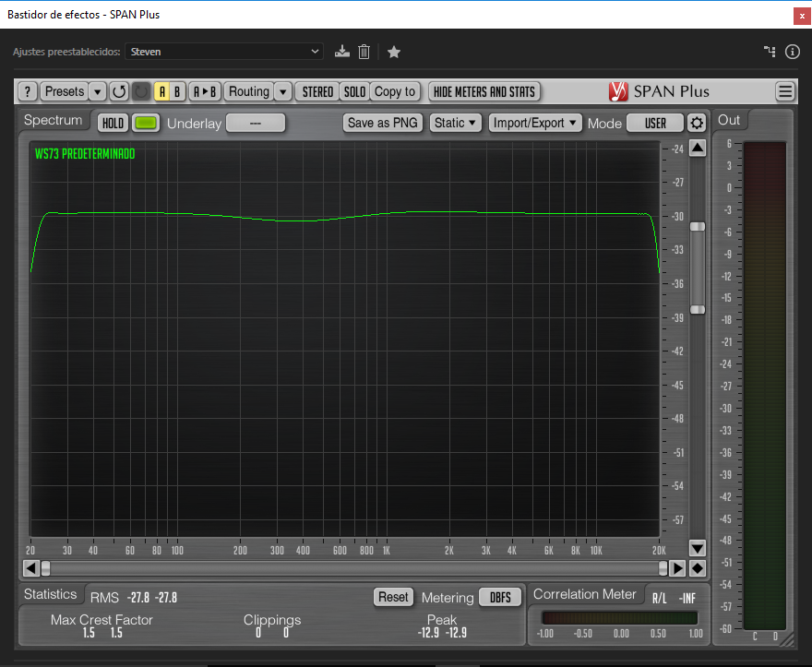This screenshot has height=667, width=812.
Task: Click Save as PNG button
Action: tap(382, 123)
